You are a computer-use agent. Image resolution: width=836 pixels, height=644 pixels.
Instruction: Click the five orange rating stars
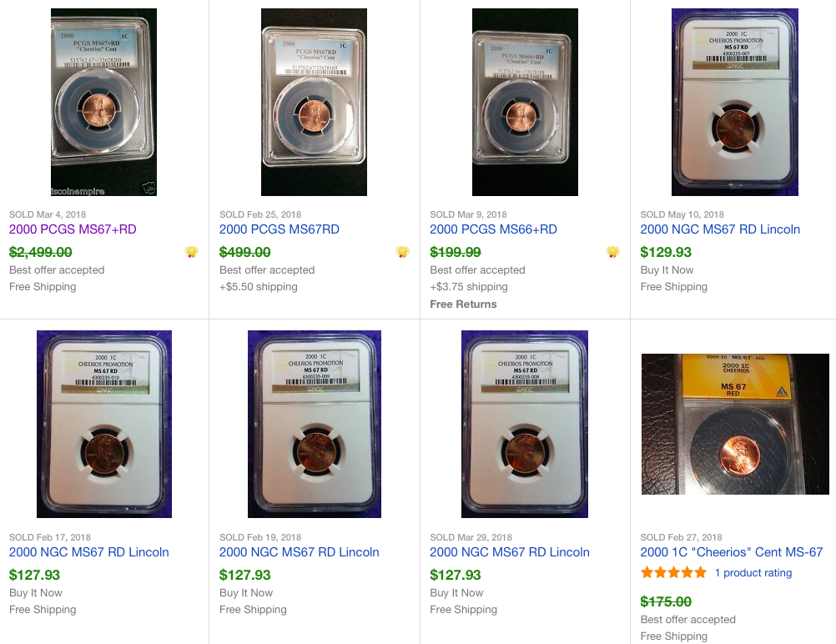(673, 573)
